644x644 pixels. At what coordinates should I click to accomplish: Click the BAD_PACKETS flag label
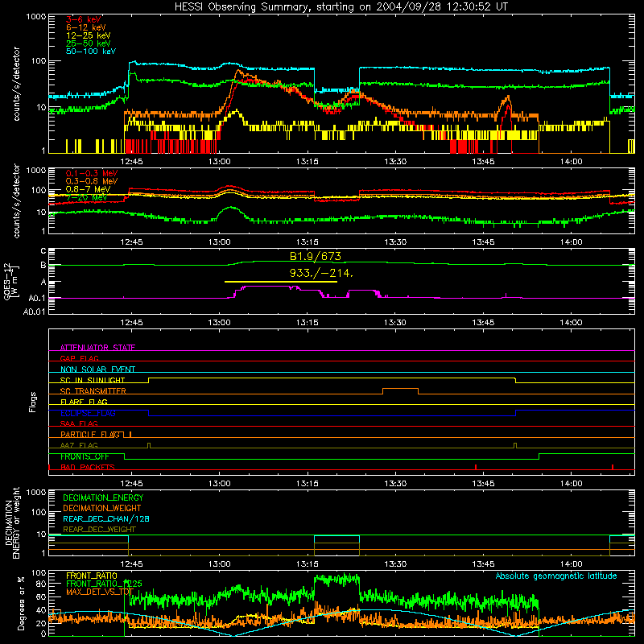click(x=88, y=467)
